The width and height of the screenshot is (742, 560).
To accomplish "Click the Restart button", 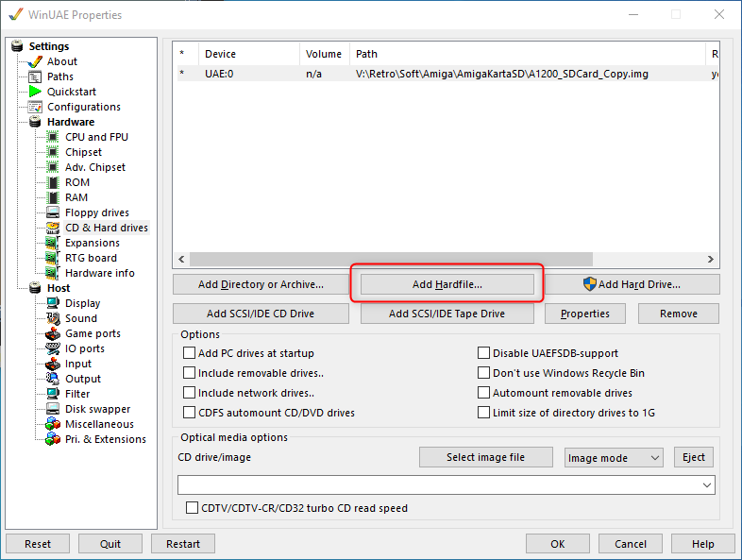I will (x=183, y=544).
